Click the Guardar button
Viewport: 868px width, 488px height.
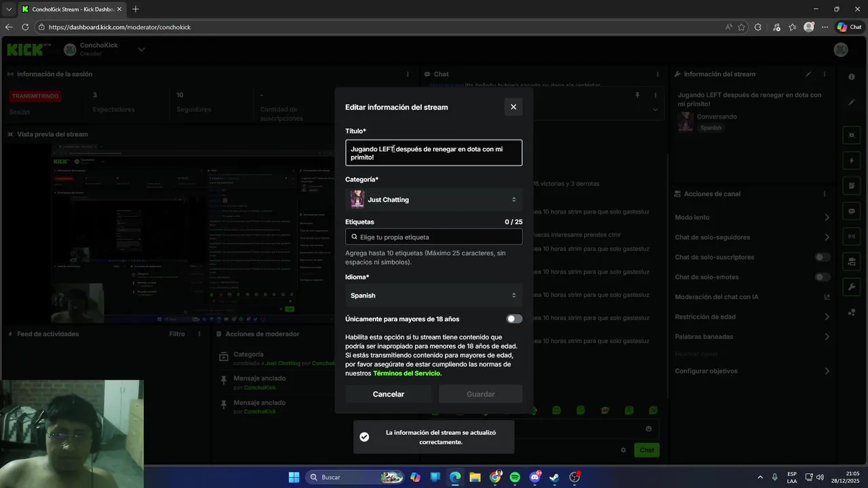pos(481,394)
